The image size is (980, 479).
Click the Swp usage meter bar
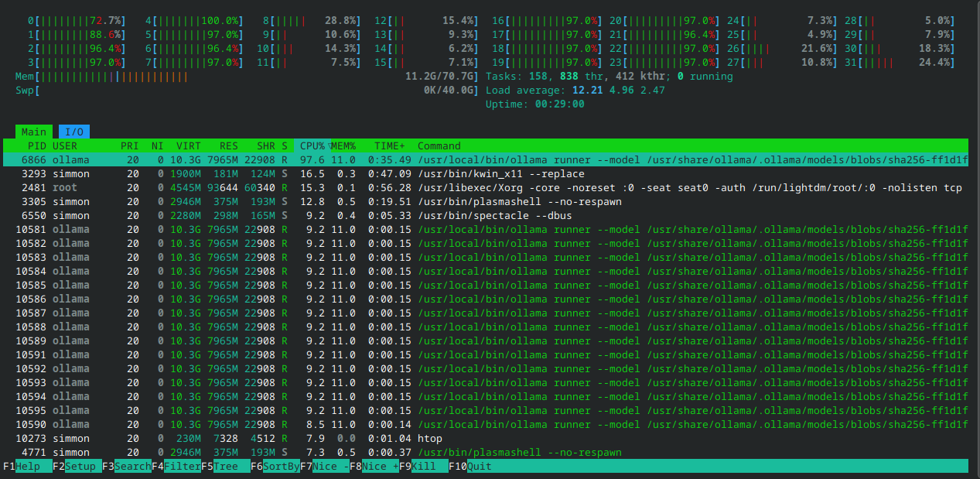[x=248, y=91]
